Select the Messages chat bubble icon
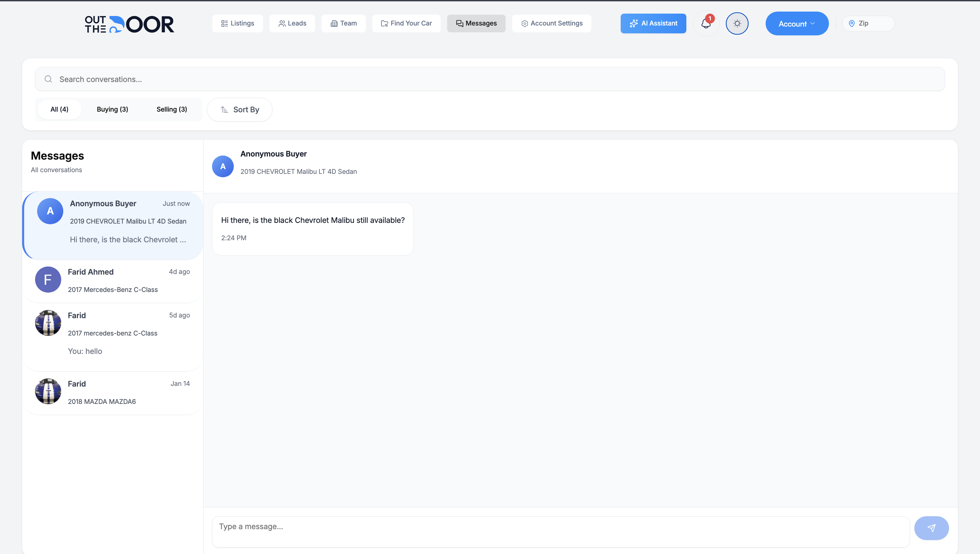This screenshot has height=554, width=980. tap(460, 23)
